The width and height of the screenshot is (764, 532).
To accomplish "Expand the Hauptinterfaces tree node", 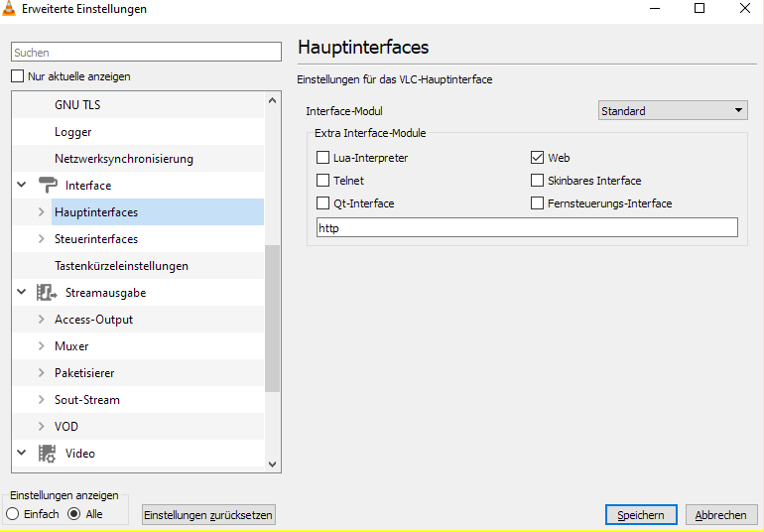I will pyautogui.click(x=41, y=212).
